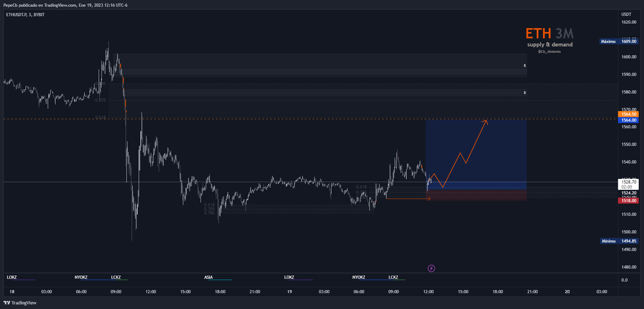
Task: Click the 1550.00 price axis label
Action: tap(628, 145)
